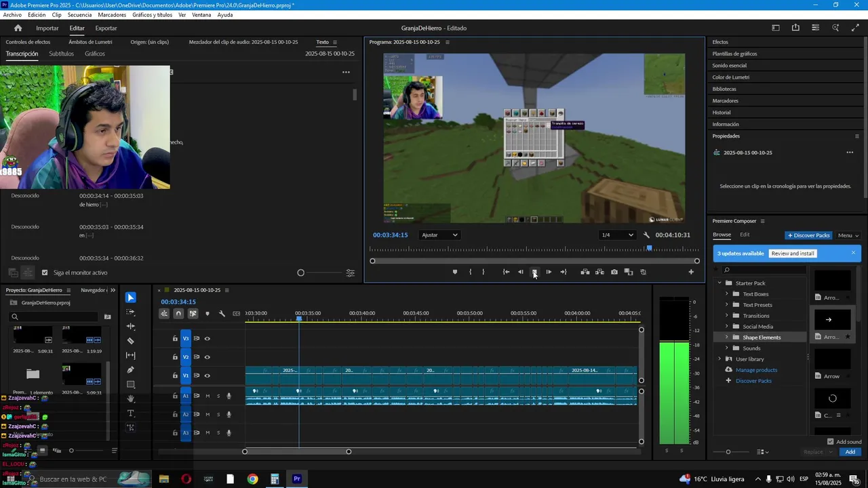Screen dimensions: 868x488
Task: Open Archivo menu
Action: [12, 14]
